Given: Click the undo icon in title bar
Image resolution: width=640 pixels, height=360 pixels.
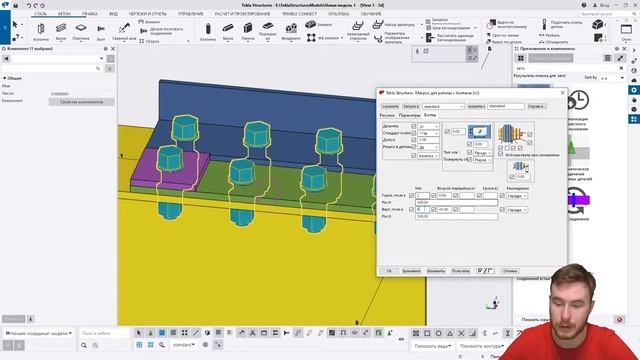Looking at the screenshot, I should pyautogui.click(x=29, y=6).
